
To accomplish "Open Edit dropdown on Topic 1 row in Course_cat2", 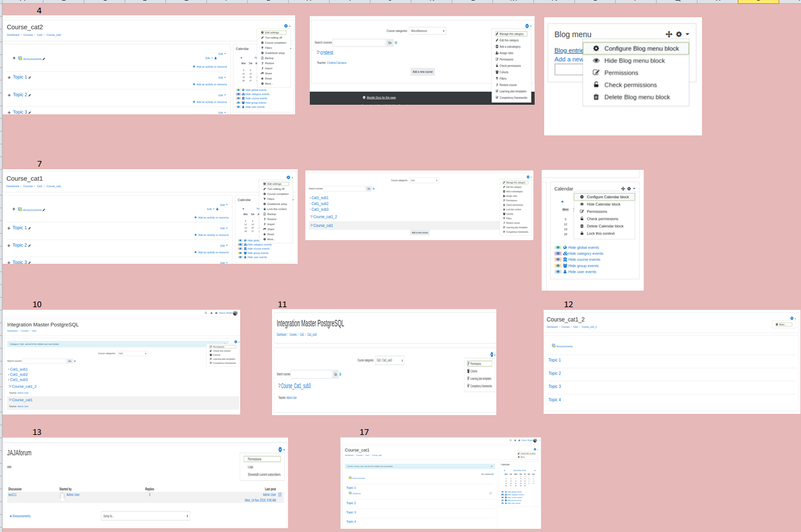I will click(x=222, y=77).
